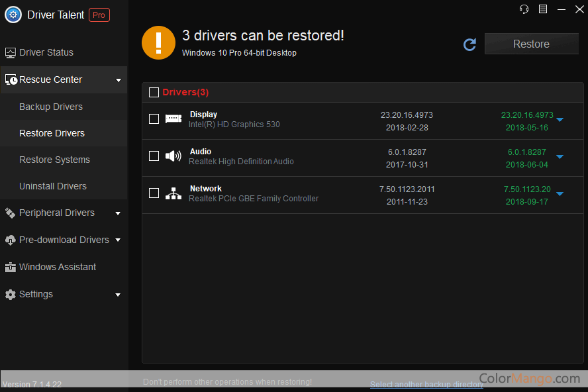The width and height of the screenshot is (588, 392).
Task: Check the Display driver checkbox
Action: click(x=154, y=119)
